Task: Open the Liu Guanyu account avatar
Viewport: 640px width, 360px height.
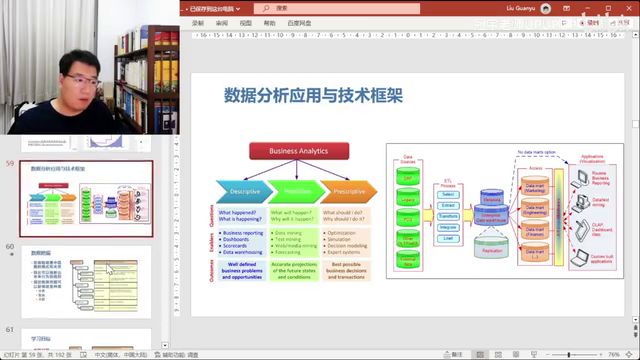Action: [x=545, y=8]
